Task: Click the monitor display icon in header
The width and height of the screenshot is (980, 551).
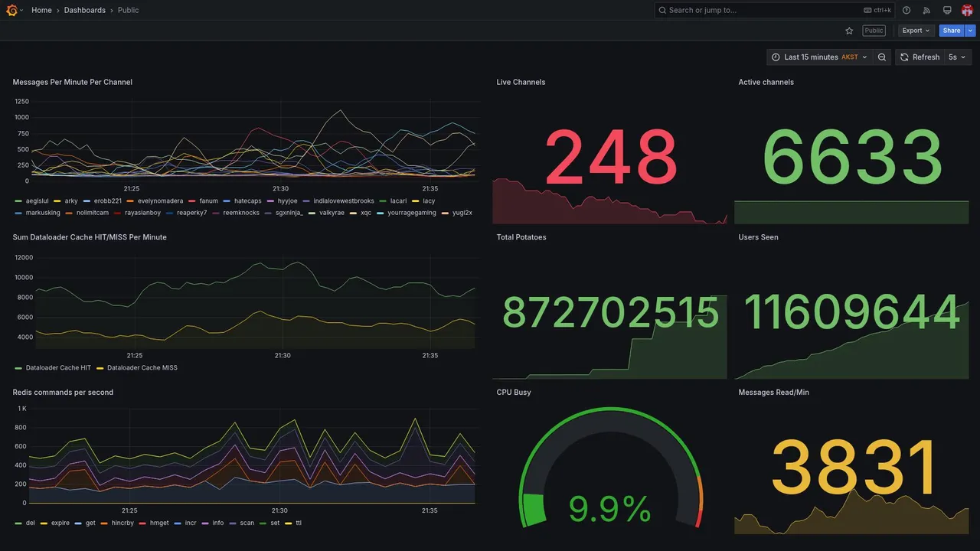Action: [947, 10]
